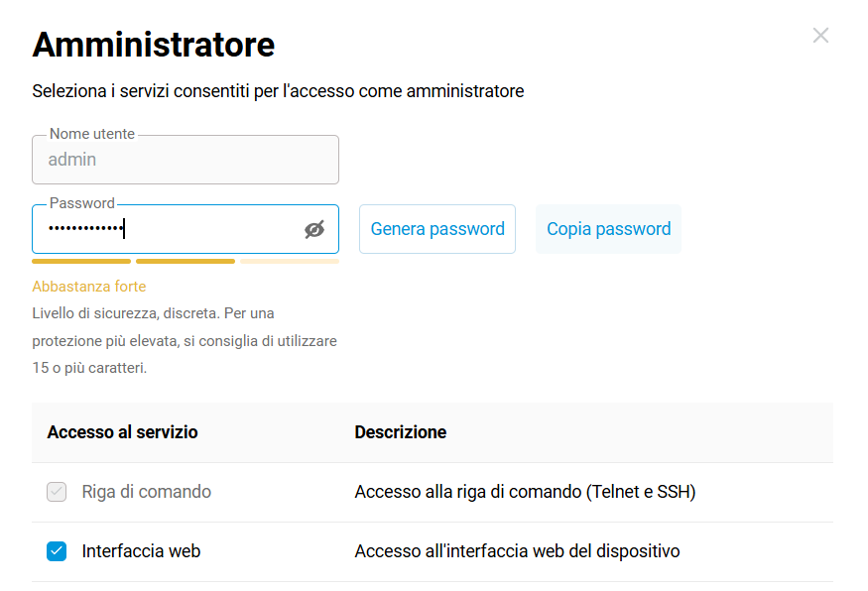Click the web interface access description text

pyautogui.click(x=517, y=551)
